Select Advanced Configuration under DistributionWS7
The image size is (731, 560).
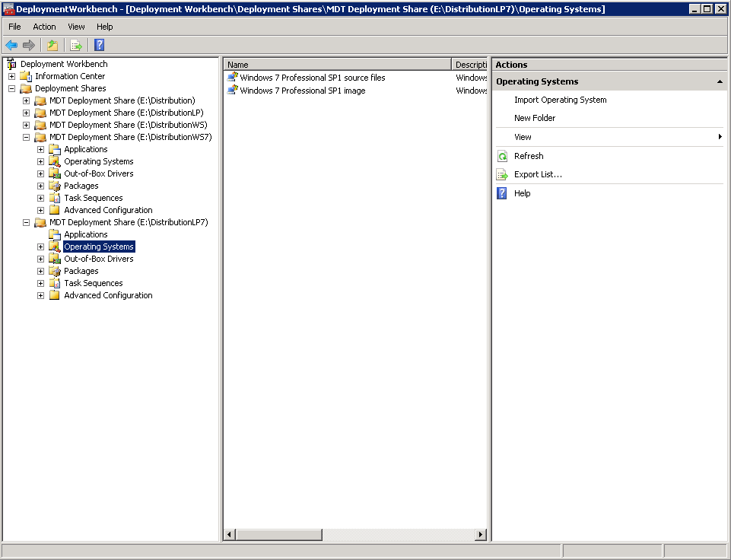[x=108, y=210]
